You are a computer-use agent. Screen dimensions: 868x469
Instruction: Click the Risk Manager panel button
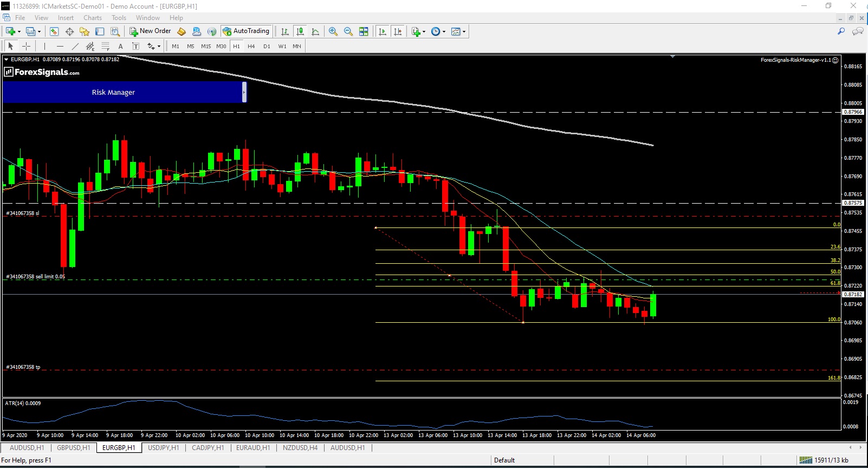tap(122, 92)
